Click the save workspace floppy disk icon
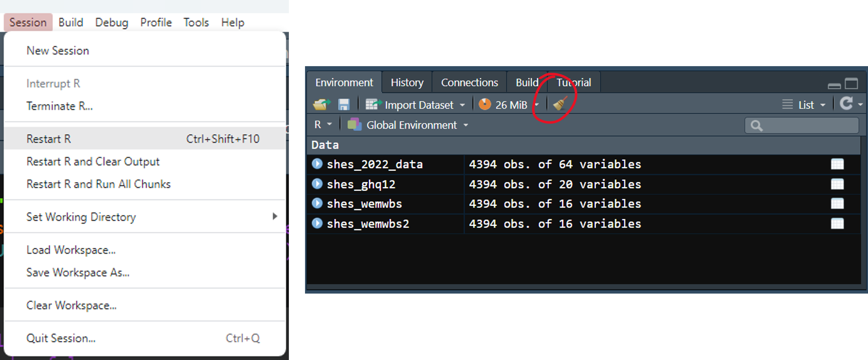868x360 pixels. point(344,105)
